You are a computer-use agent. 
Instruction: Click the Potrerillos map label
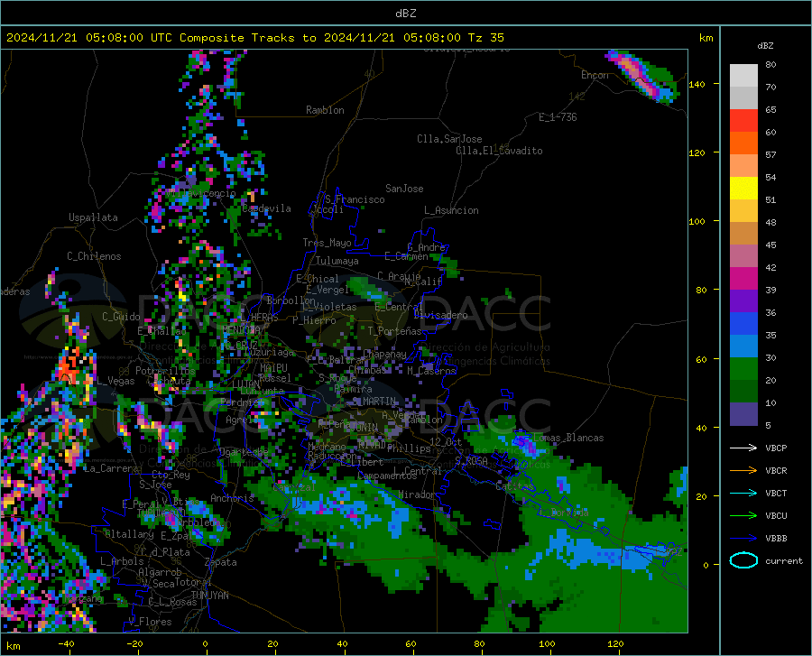click(165, 371)
